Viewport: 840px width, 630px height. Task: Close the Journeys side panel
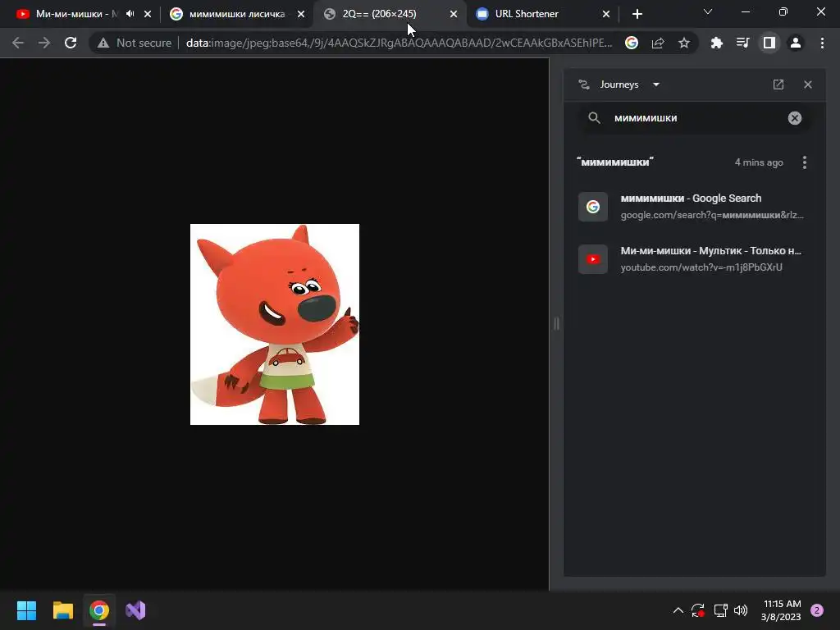tap(808, 84)
